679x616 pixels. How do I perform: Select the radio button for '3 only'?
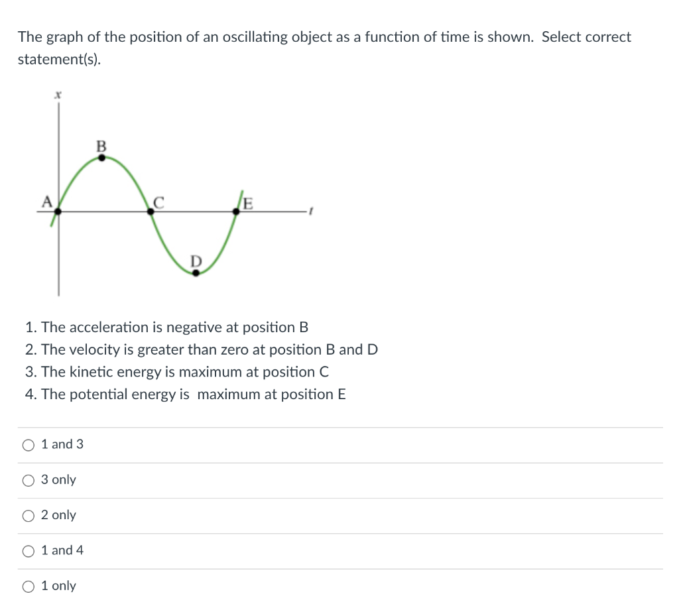pos(28,480)
